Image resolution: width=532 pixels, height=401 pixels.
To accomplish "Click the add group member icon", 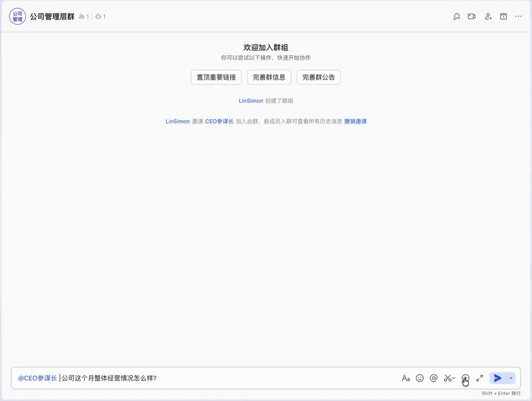I will click(x=488, y=17).
